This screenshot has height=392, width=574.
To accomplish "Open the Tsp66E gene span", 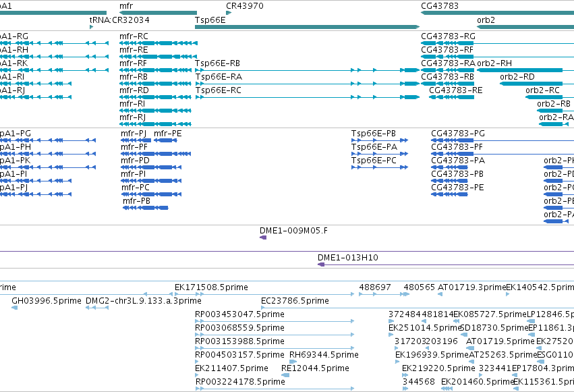I will pos(307,27).
